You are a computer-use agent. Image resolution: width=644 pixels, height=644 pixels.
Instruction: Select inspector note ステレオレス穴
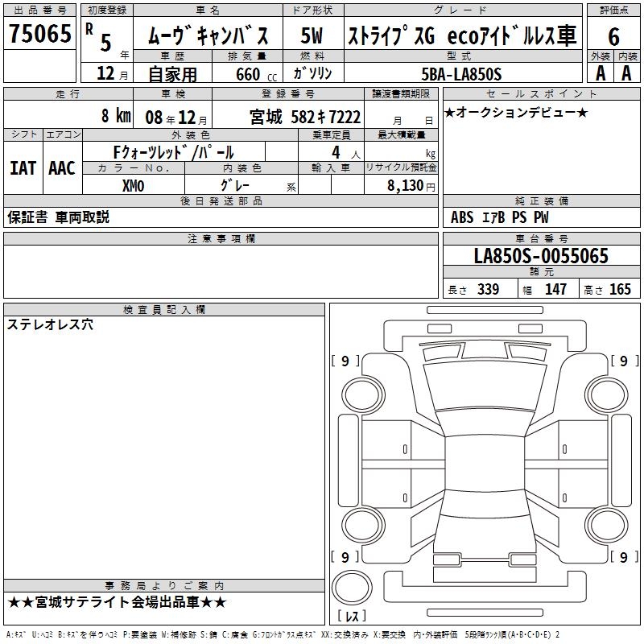(x=50, y=324)
